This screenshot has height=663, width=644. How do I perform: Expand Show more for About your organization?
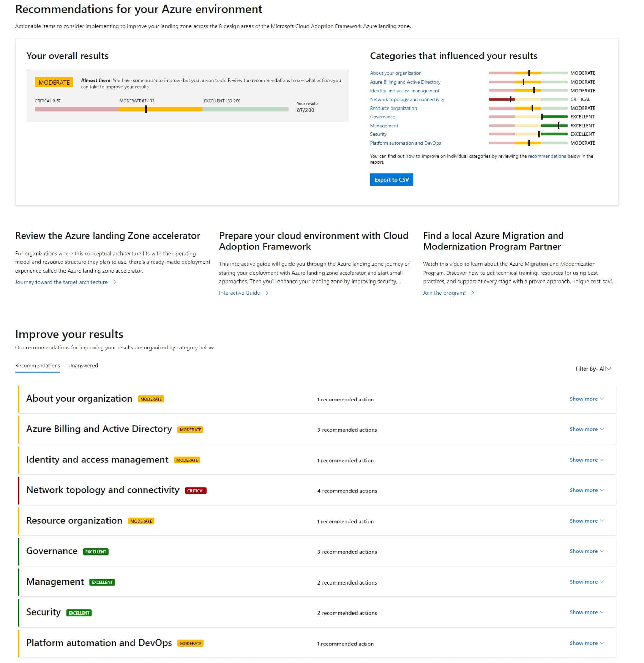587,399
